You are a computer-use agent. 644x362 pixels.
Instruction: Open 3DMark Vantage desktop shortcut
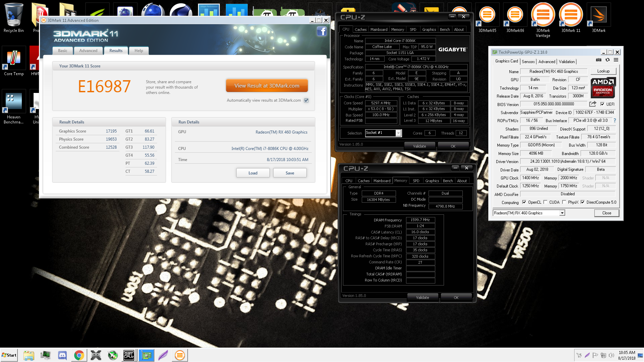[x=543, y=20]
